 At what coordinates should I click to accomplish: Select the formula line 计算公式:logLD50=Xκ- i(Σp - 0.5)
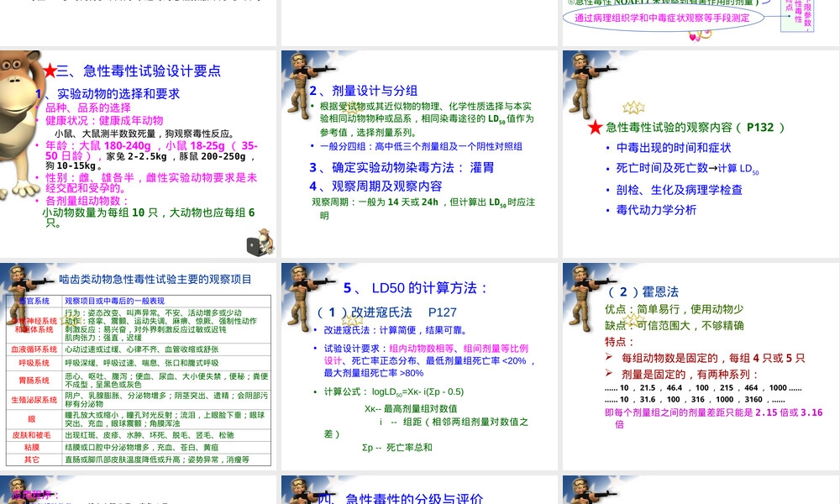pyautogui.click(x=394, y=392)
